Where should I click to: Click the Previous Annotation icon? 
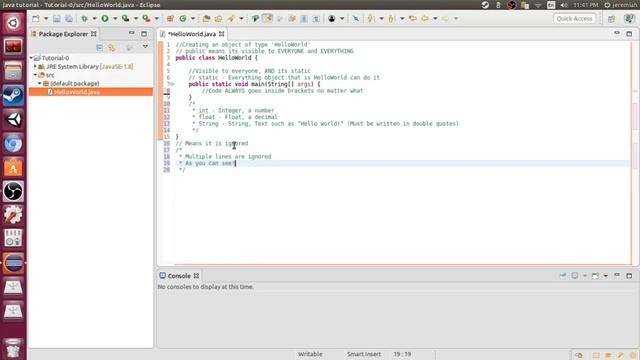(391, 18)
